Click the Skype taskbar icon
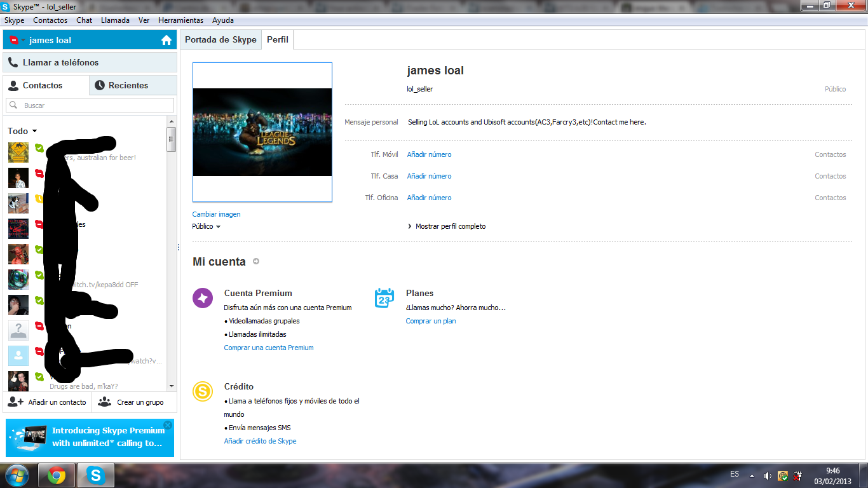Viewport: 868px width, 488px height. [x=96, y=475]
